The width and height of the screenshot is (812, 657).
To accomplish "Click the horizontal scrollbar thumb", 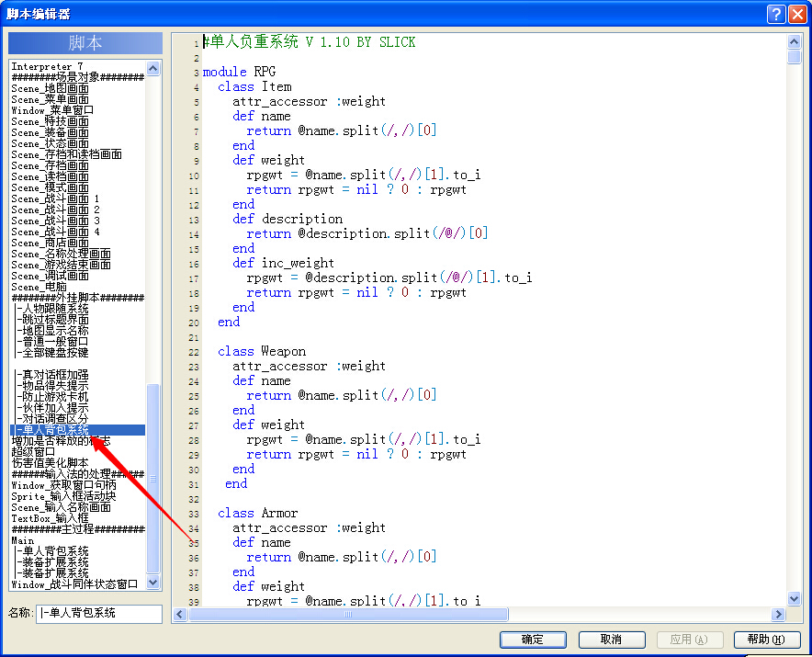I will pyautogui.click(x=348, y=615).
